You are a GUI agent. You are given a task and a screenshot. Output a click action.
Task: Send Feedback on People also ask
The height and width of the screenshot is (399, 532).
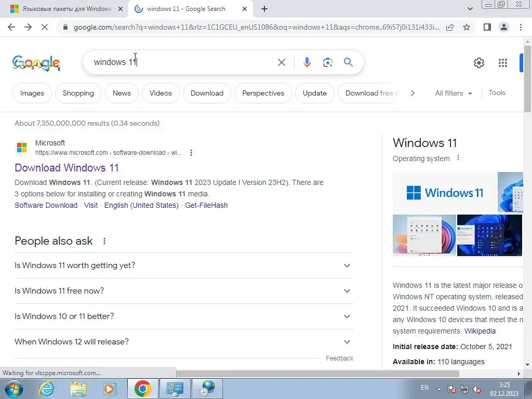(x=339, y=358)
